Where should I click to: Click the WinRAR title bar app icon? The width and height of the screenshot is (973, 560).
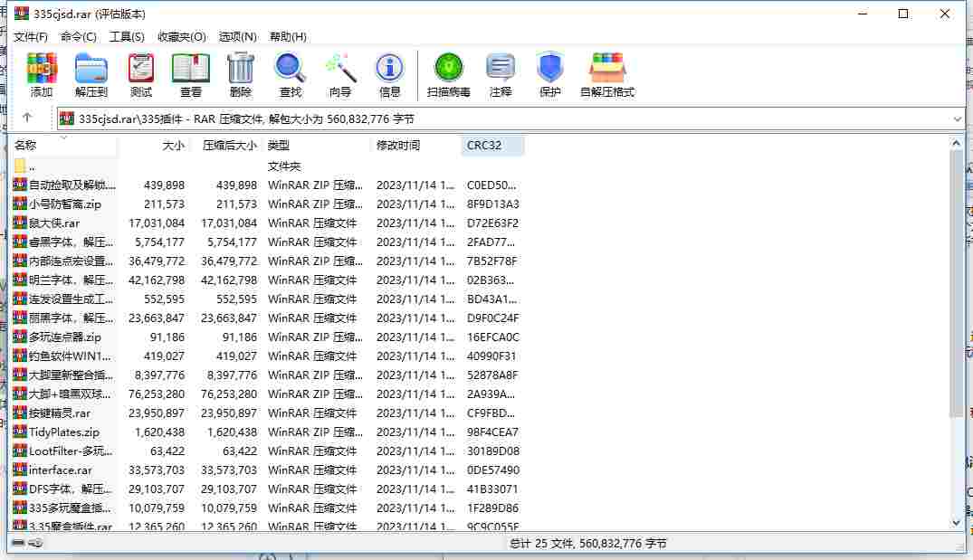(21, 14)
